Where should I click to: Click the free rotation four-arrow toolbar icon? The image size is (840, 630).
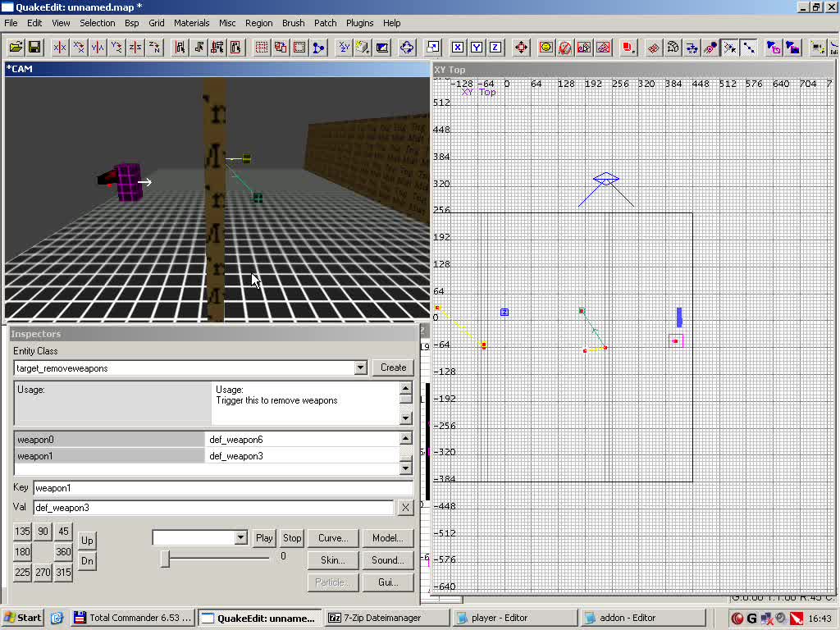[x=406, y=48]
